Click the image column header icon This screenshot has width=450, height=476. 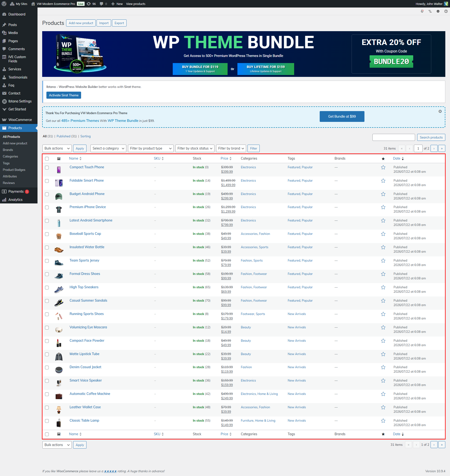pos(59,159)
